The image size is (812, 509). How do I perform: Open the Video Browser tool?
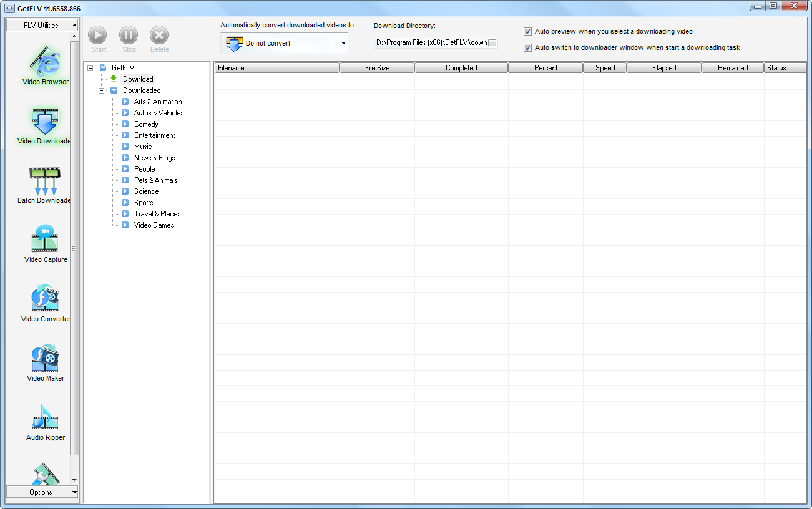(x=45, y=65)
